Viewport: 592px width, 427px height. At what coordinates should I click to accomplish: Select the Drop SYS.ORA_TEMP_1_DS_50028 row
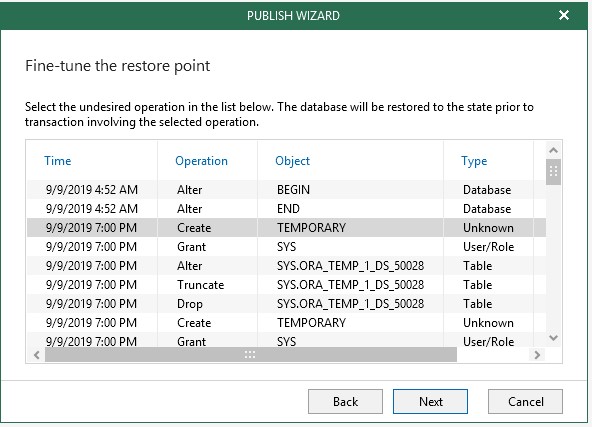coord(287,304)
